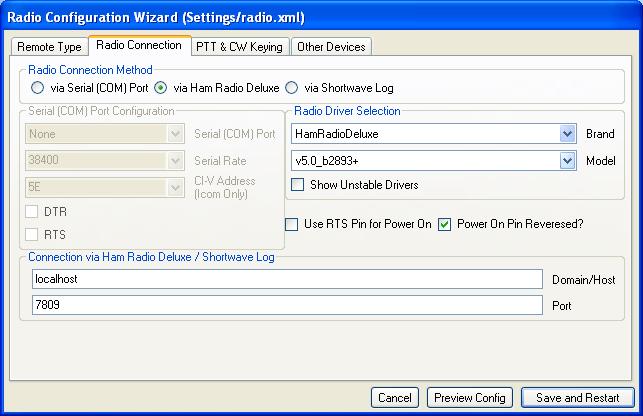Select the Radio Connection tab

click(x=139, y=46)
